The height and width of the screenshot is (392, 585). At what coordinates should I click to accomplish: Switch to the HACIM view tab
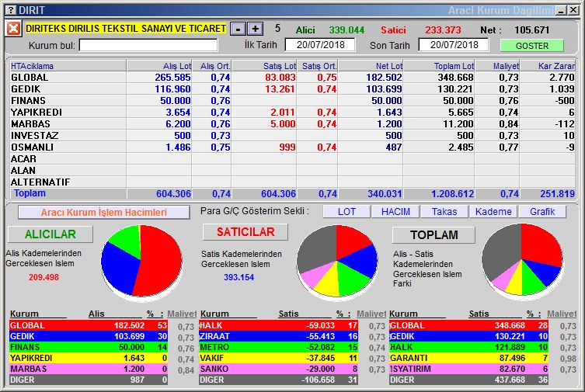click(395, 212)
